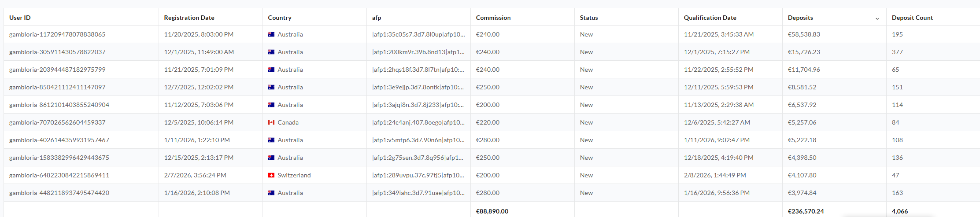Viewport: 980px width, 217px height.
Task: Sort by Registration Date column header
Action: coord(189,18)
